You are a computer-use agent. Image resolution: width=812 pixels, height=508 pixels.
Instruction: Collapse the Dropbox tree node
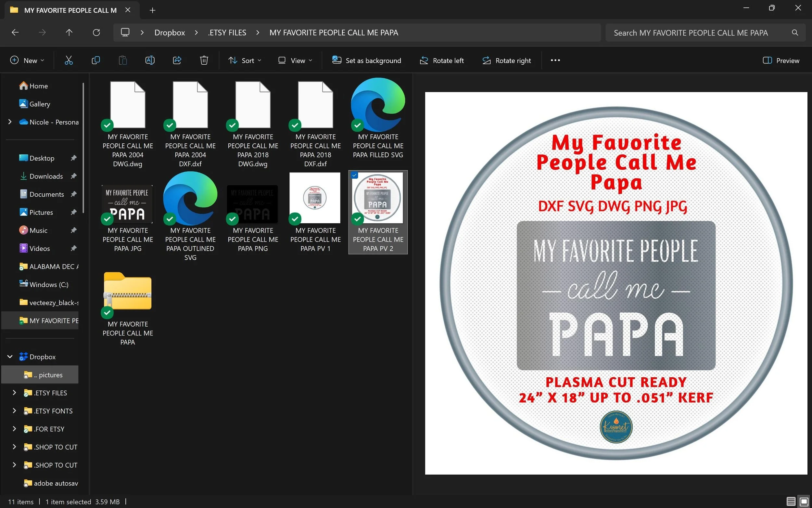pos(10,357)
